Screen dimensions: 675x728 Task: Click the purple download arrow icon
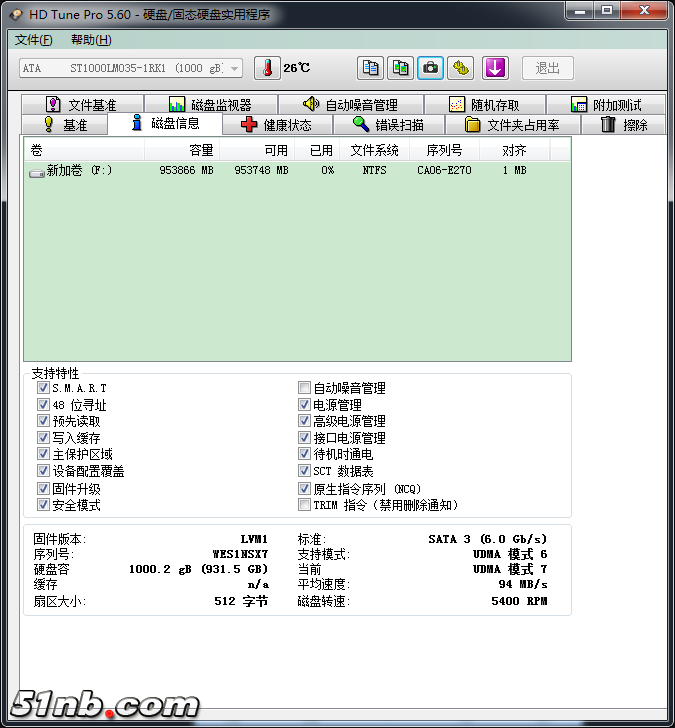point(496,68)
